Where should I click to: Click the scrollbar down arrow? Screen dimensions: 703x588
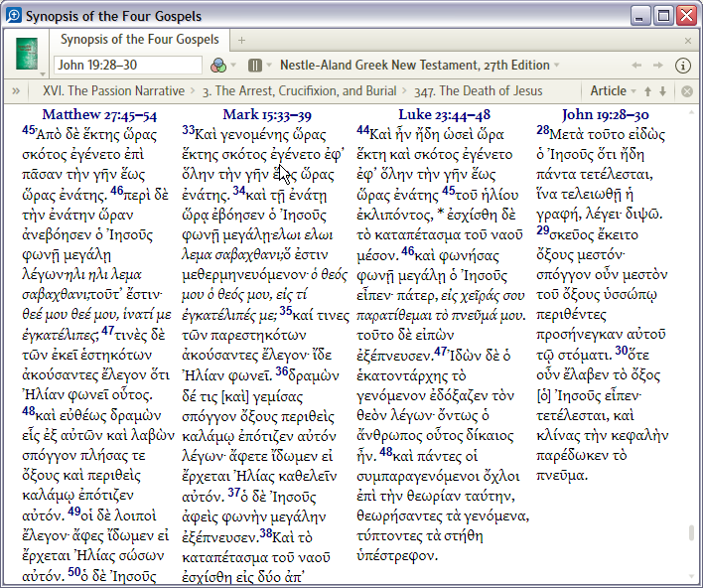[692, 577]
